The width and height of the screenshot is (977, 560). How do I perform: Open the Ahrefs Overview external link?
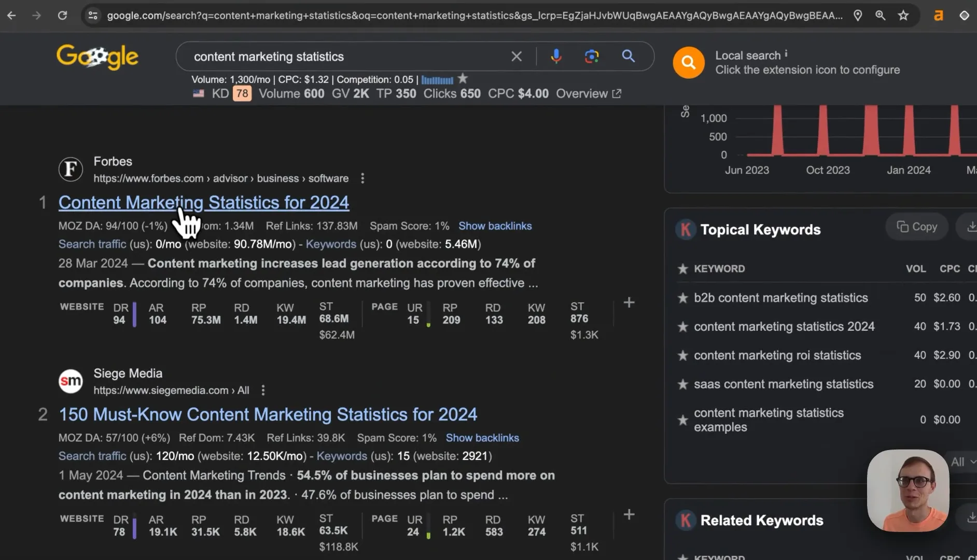point(589,94)
